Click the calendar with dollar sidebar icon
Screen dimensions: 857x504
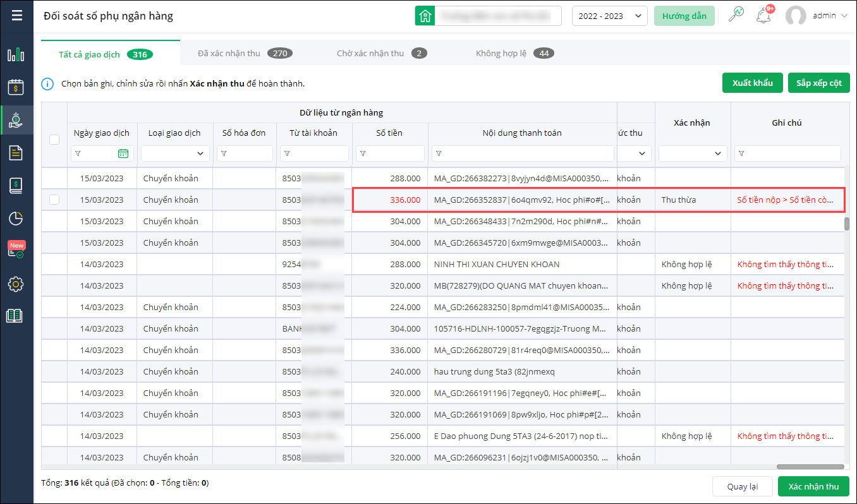(16, 87)
